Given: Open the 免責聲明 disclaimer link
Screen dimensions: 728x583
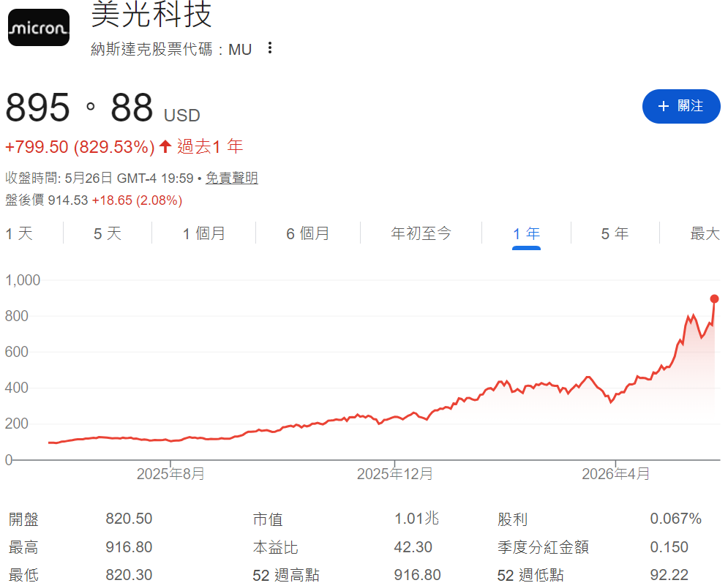Looking at the screenshot, I should coord(232,178).
